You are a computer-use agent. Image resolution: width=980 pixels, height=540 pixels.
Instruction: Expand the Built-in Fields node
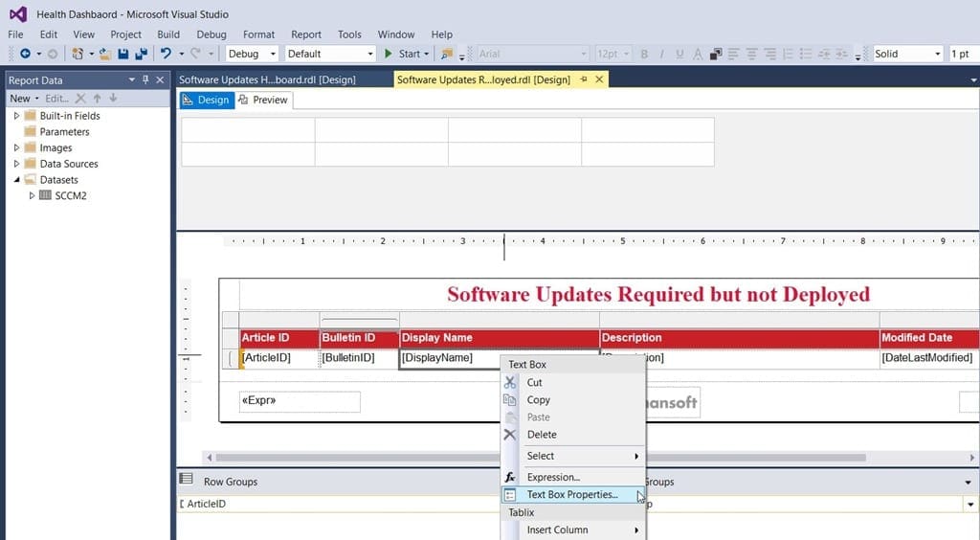(17, 116)
